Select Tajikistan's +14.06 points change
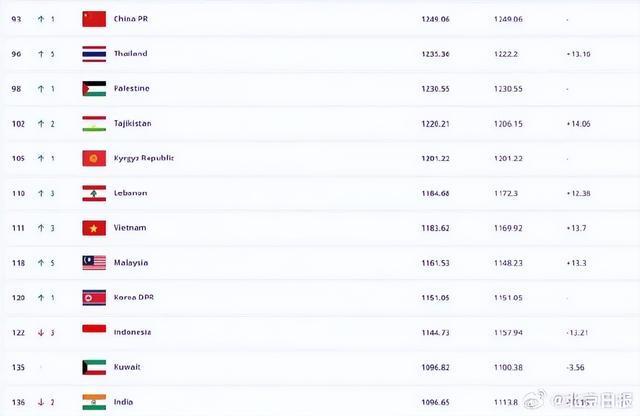This screenshot has height=416, width=640. tap(579, 123)
